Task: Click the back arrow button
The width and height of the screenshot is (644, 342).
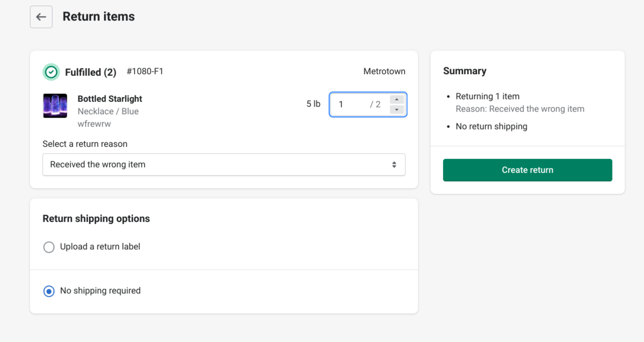Action: point(41,17)
